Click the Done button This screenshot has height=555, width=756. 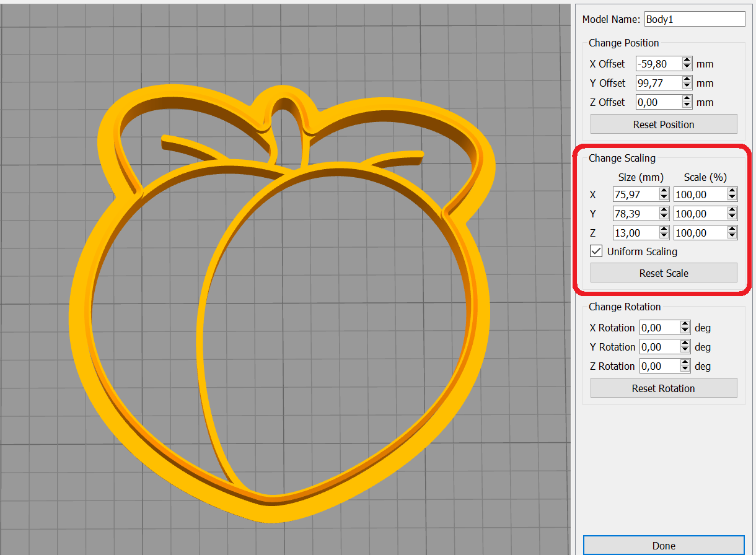tap(664, 546)
